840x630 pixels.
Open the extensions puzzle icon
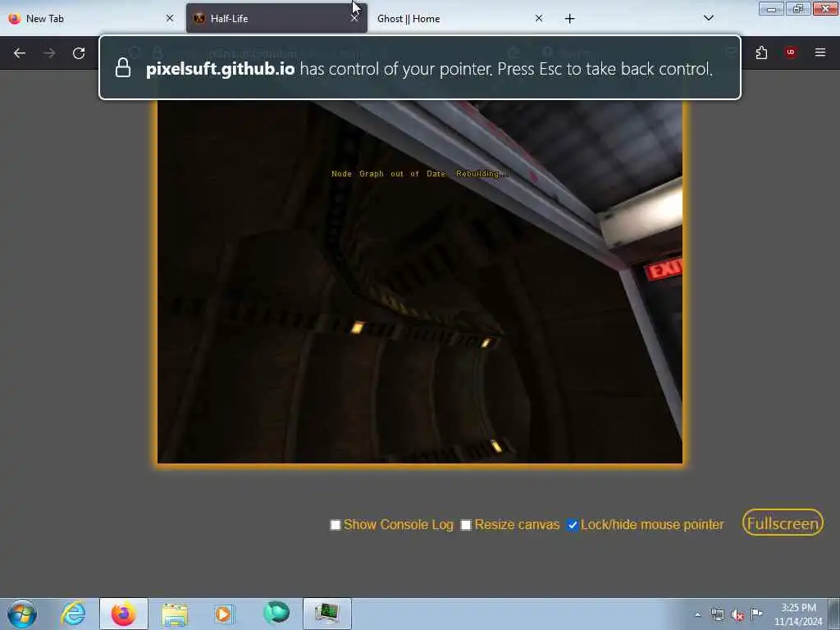pos(761,52)
